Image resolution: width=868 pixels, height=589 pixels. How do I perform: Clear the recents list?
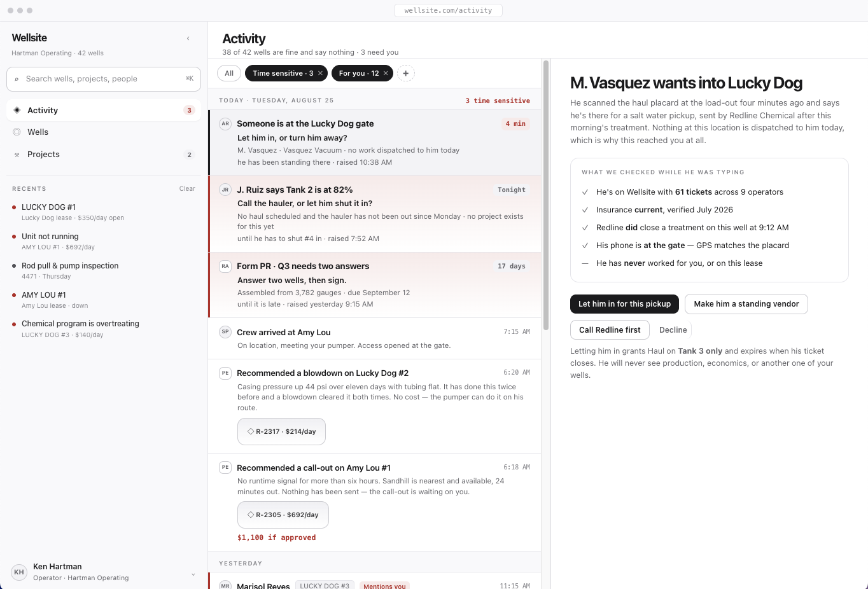187,189
